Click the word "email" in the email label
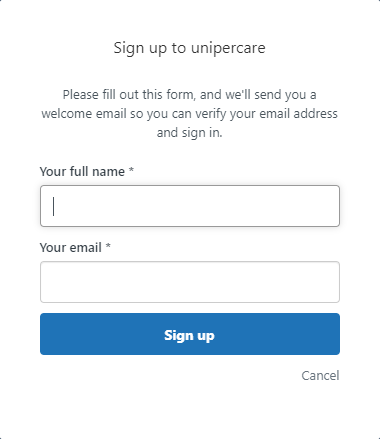380x439 pixels. coord(86,248)
